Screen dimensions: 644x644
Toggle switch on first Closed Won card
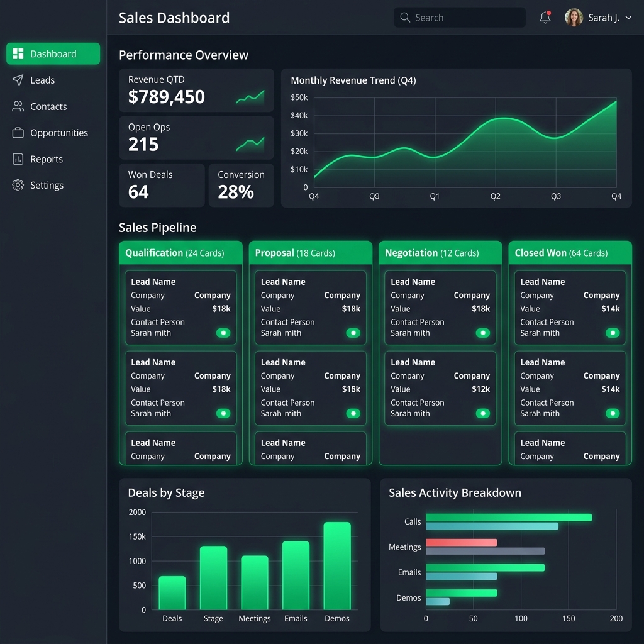pyautogui.click(x=613, y=333)
